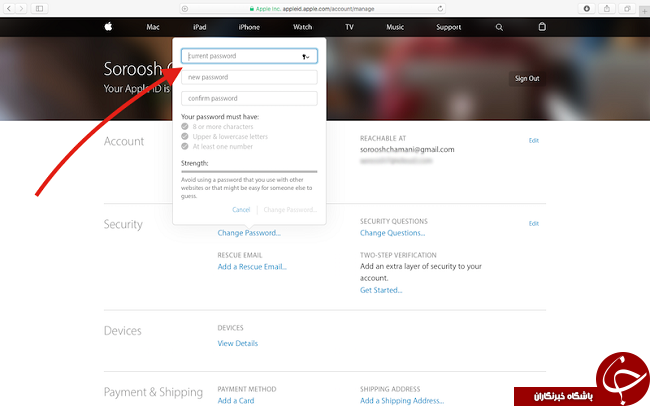Click reader view icon in address bar
The image size is (650, 406).
[x=185, y=8]
